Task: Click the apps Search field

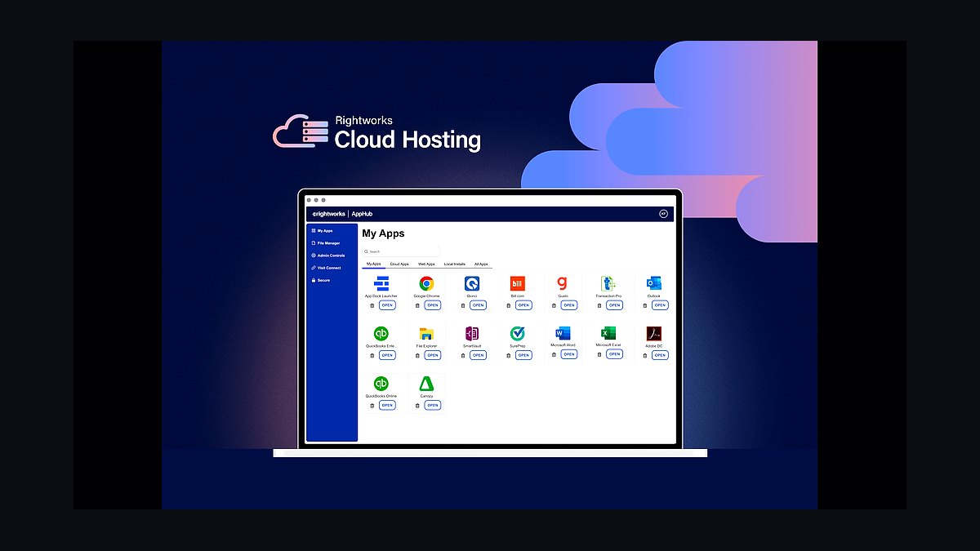Action: 401,251
